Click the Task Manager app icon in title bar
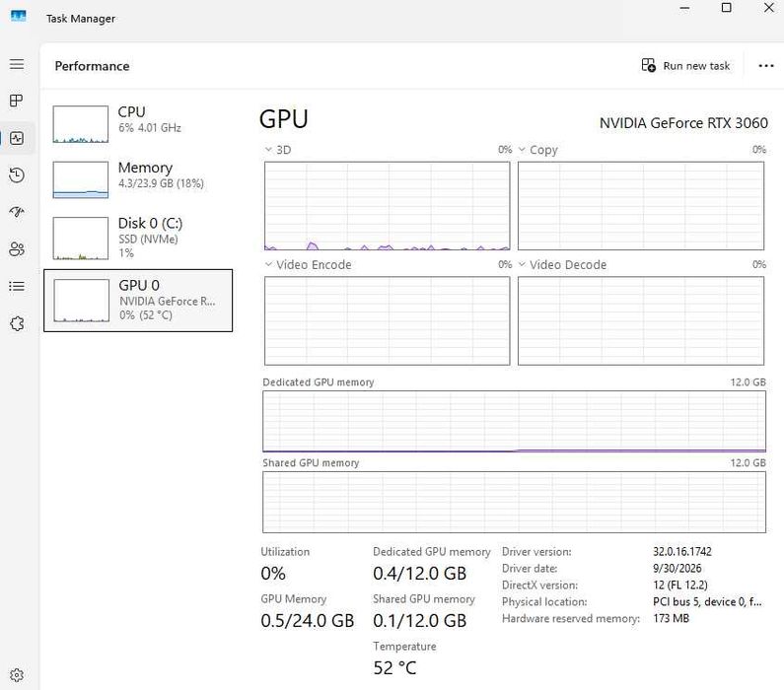 click(18, 16)
